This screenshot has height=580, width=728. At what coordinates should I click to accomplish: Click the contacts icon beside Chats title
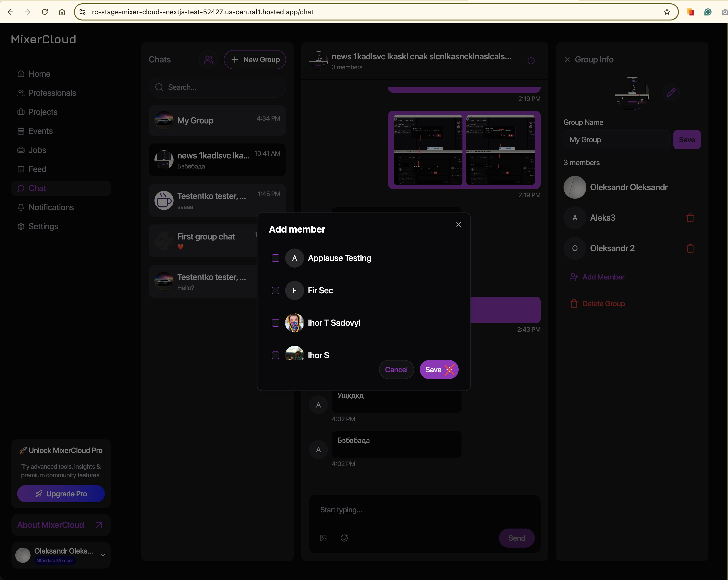point(209,60)
